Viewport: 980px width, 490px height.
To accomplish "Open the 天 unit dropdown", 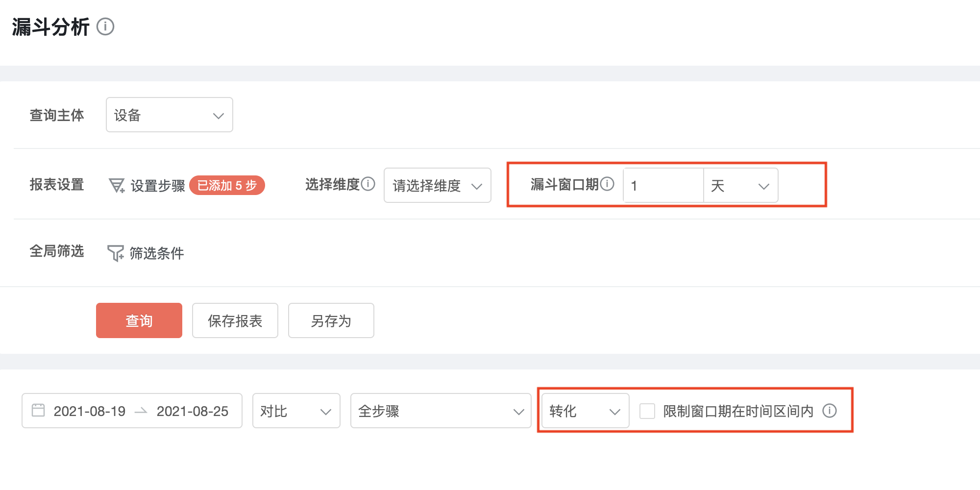I will (740, 185).
